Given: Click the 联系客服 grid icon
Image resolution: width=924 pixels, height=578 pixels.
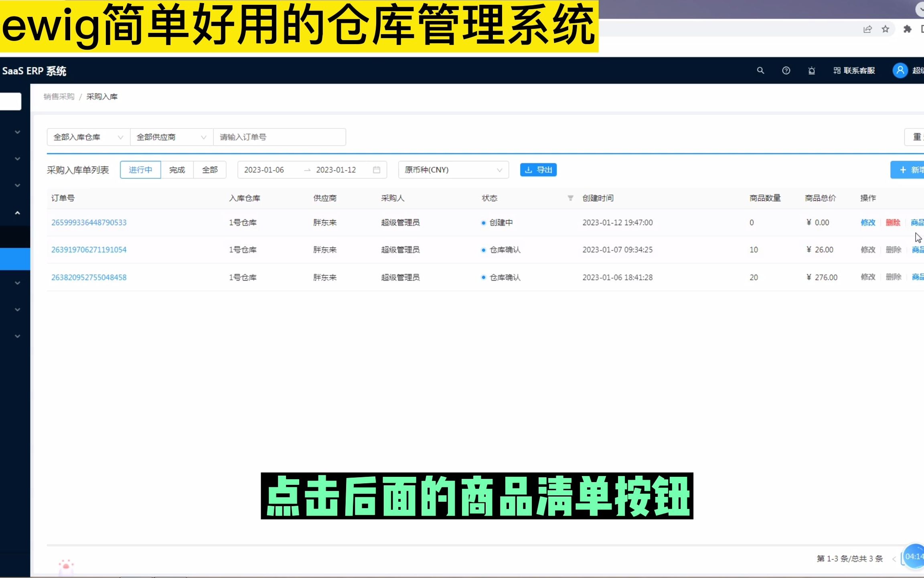Looking at the screenshot, I should pyautogui.click(x=837, y=70).
